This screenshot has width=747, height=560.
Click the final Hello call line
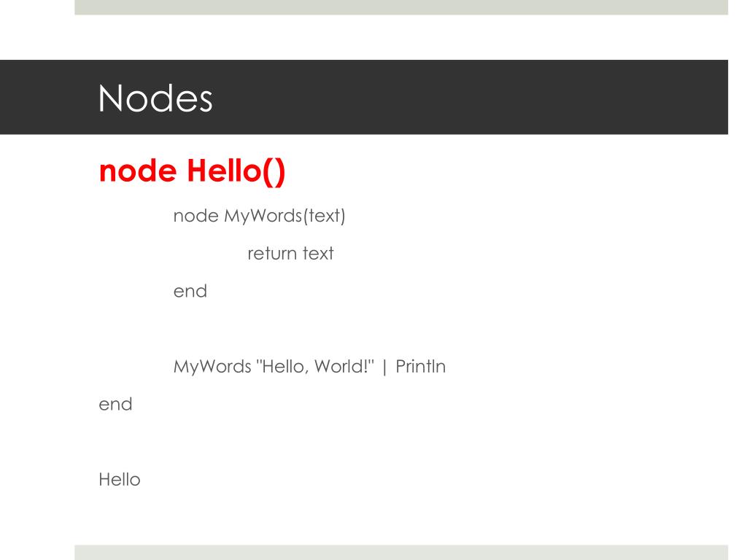[120, 480]
